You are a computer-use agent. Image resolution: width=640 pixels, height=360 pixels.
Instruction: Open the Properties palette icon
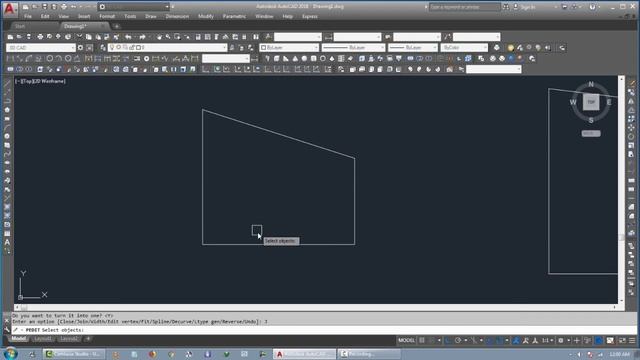[x=198, y=37]
